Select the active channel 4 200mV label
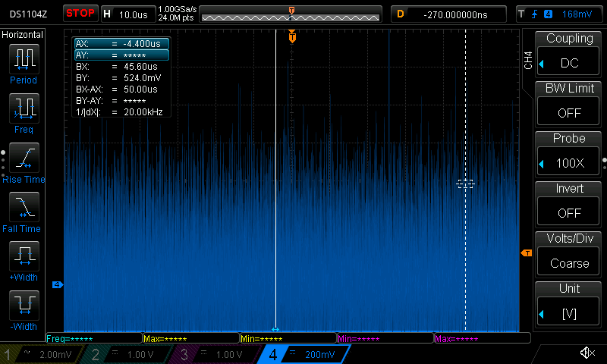 point(304,354)
